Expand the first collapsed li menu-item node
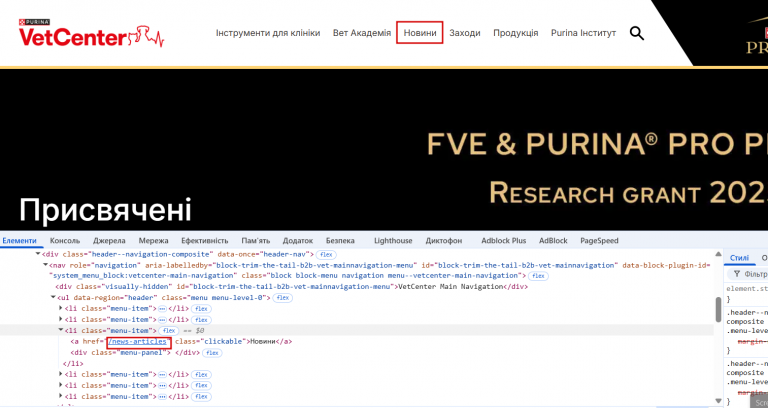This screenshot has height=408, width=768. coord(61,308)
